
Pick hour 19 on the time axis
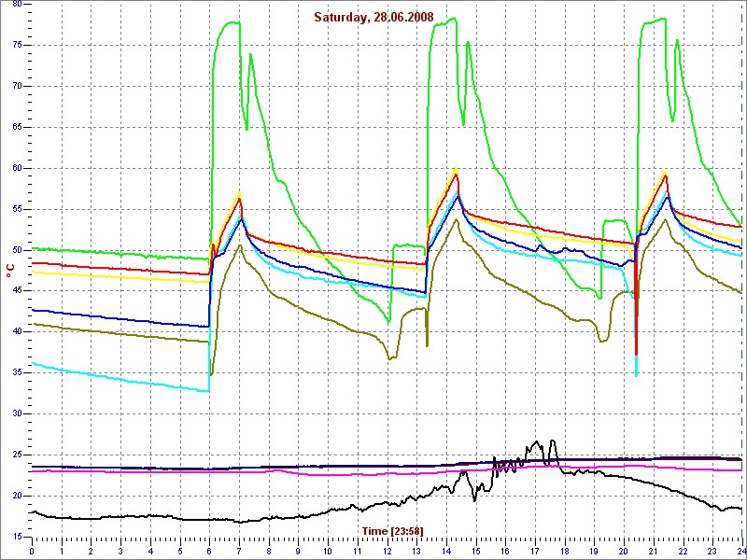click(x=594, y=551)
